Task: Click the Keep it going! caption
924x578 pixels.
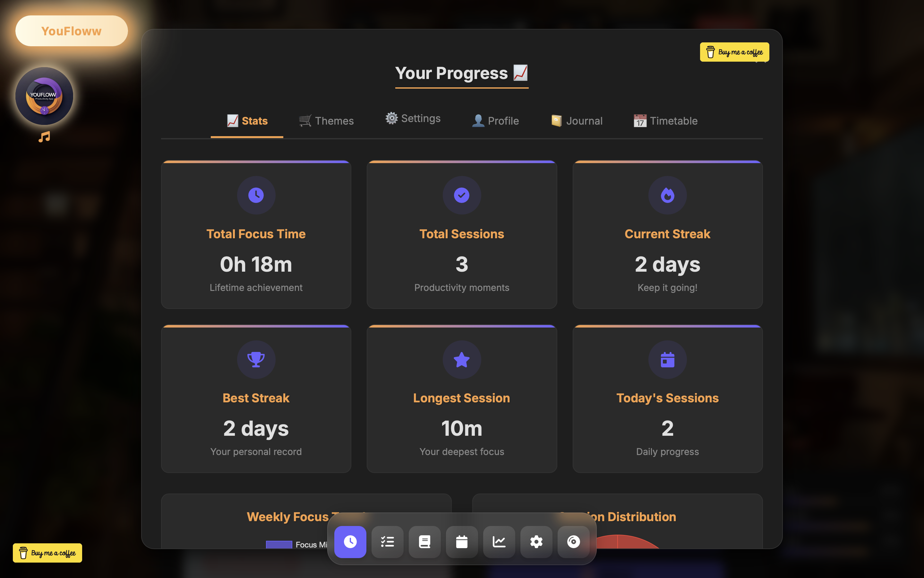Action: [667, 287]
